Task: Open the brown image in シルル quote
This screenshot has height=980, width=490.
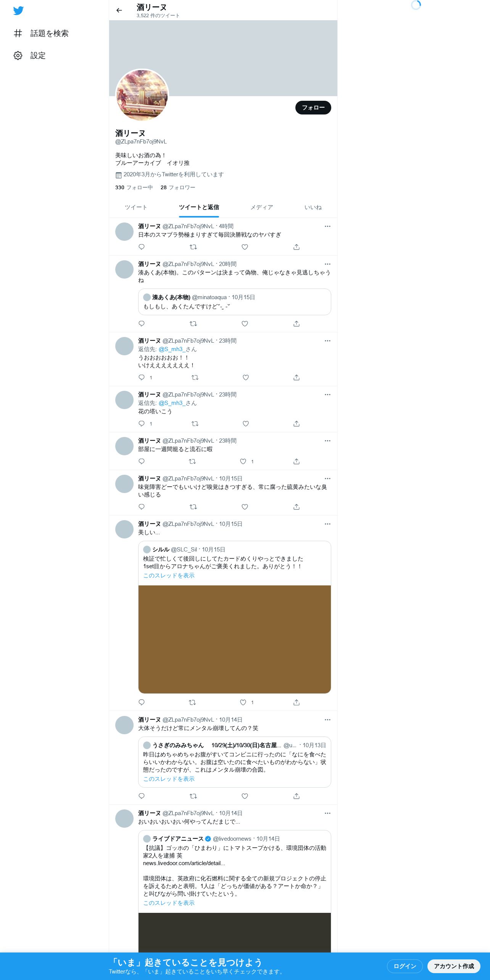Action: click(x=234, y=639)
